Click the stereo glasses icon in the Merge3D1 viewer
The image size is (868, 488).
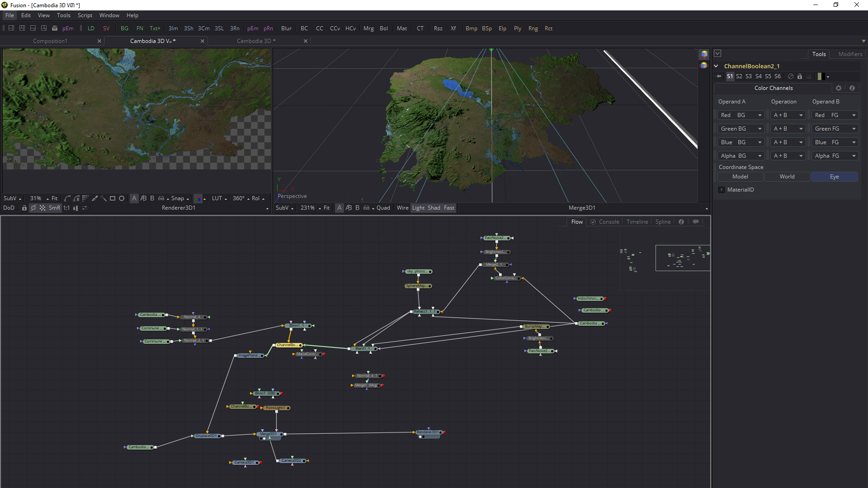click(x=367, y=208)
